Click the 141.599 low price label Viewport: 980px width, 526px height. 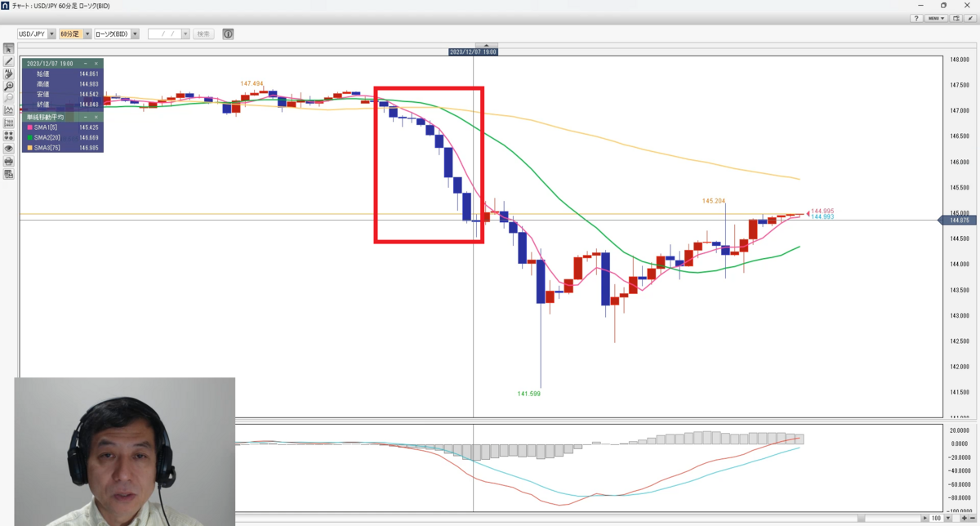pyautogui.click(x=529, y=394)
